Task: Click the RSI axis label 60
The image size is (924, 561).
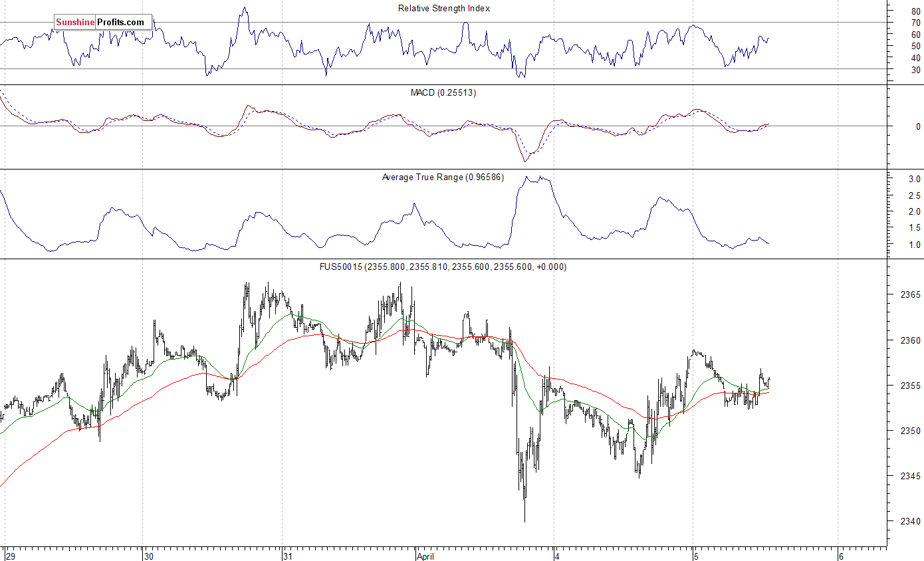Action: coord(915,35)
